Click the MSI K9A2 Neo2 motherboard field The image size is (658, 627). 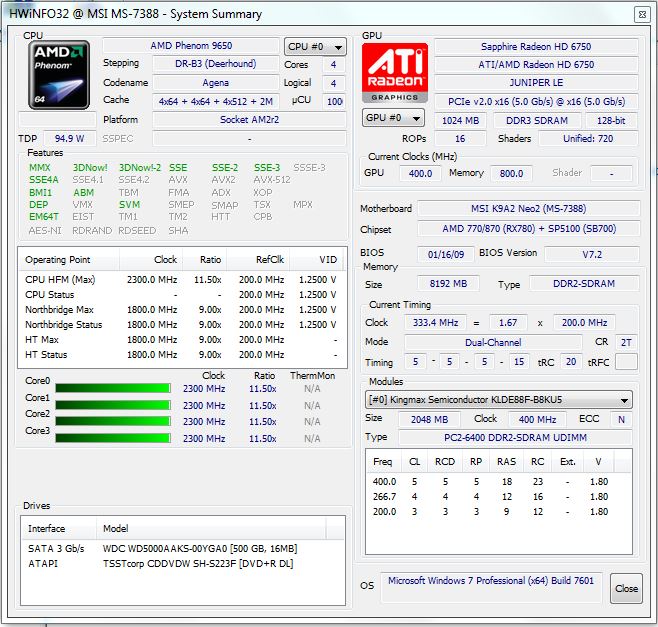pyautogui.click(x=529, y=209)
